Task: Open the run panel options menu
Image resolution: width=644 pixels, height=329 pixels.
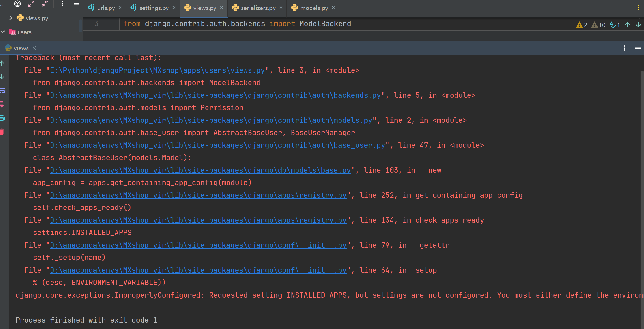Action: point(624,48)
